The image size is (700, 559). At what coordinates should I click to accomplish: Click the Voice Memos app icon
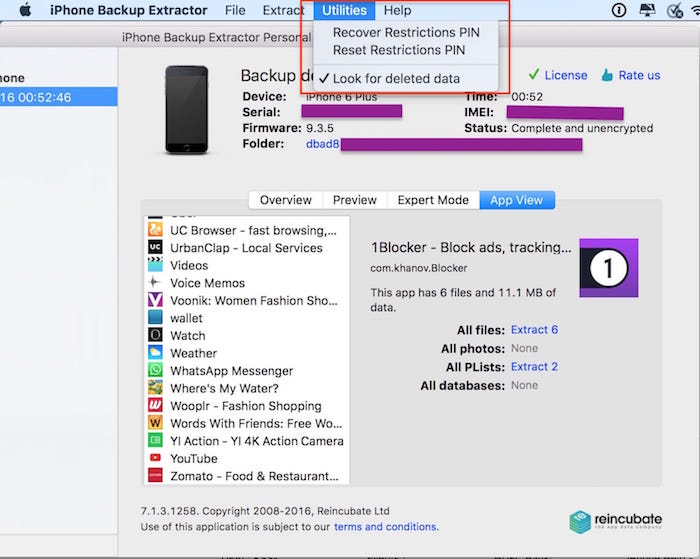[154, 282]
